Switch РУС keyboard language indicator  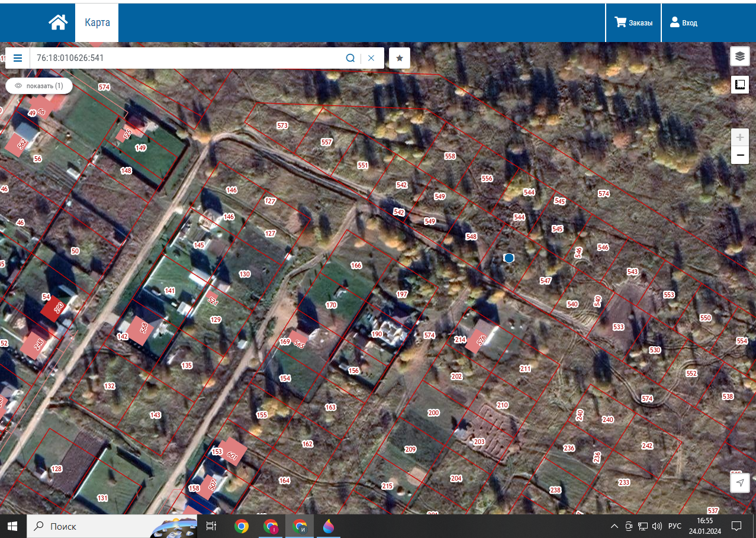[x=675, y=526]
